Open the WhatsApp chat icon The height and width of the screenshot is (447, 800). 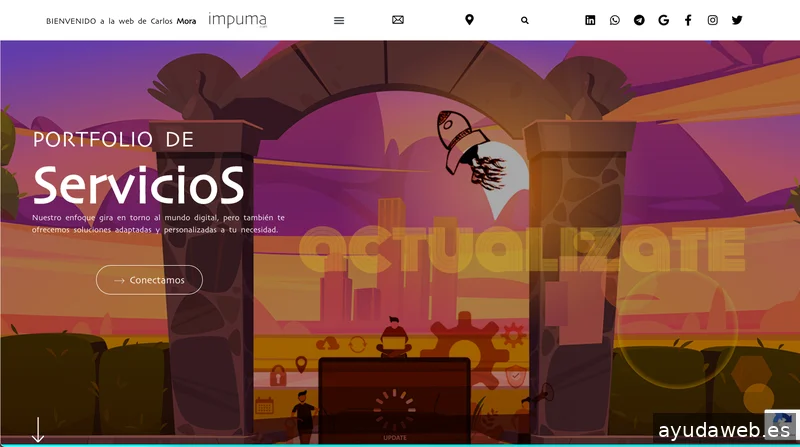pos(614,20)
